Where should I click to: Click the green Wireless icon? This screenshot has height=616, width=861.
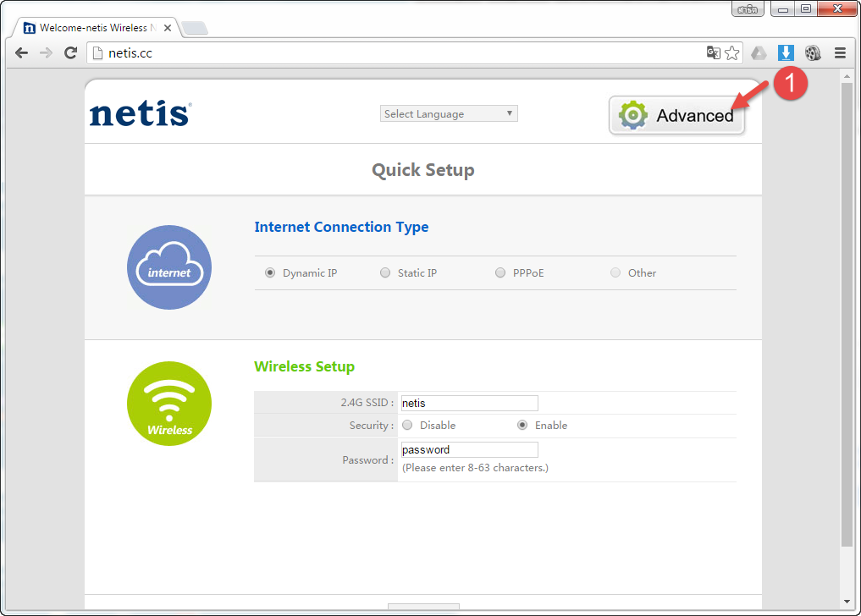(169, 404)
